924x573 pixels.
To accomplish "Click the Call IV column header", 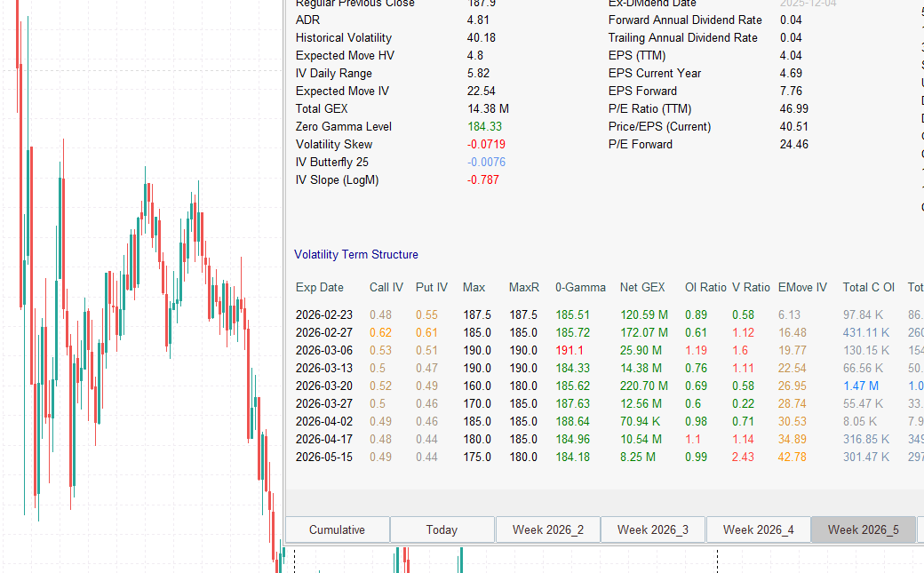I will 386,287.
